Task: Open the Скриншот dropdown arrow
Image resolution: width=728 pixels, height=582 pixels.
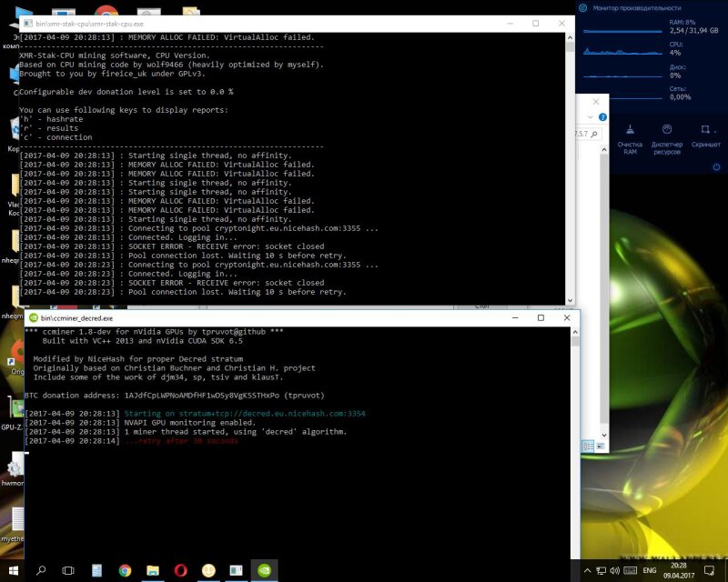Action: pyautogui.click(x=716, y=130)
